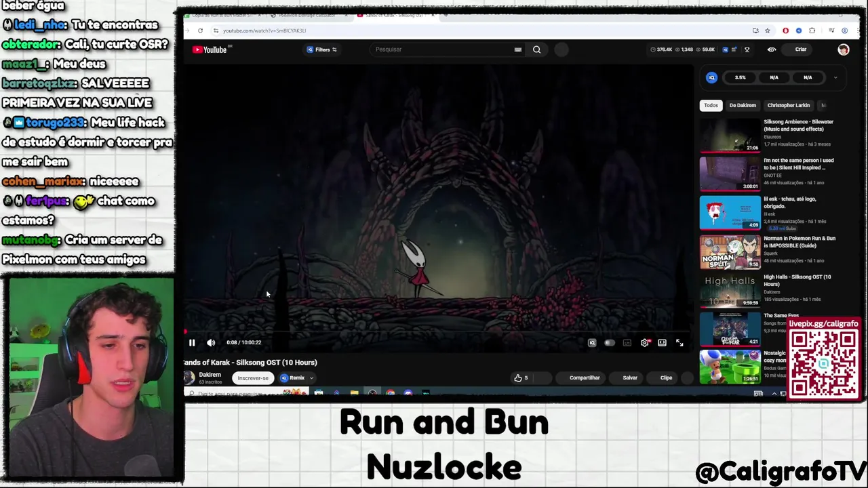The width and height of the screenshot is (868, 488).
Task: Pause the video with the pause button
Action: [x=192, y=343]
